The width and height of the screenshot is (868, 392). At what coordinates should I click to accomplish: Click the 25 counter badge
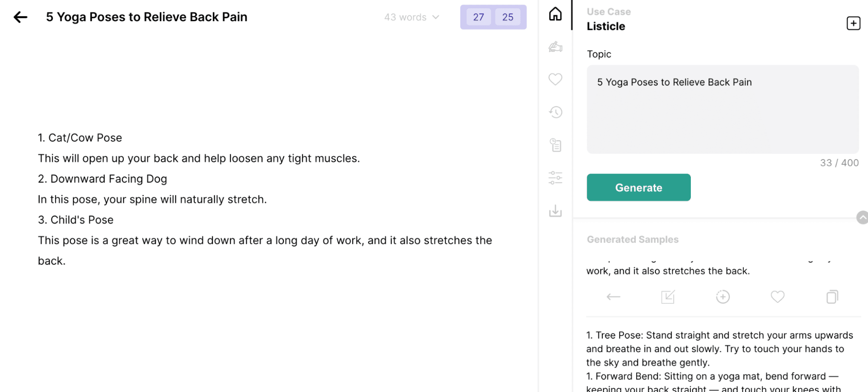(508, 17)
